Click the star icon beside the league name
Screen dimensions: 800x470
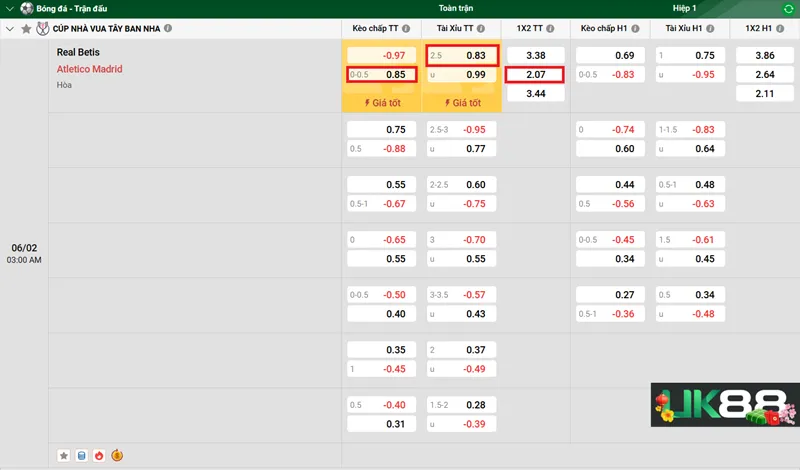26,29
